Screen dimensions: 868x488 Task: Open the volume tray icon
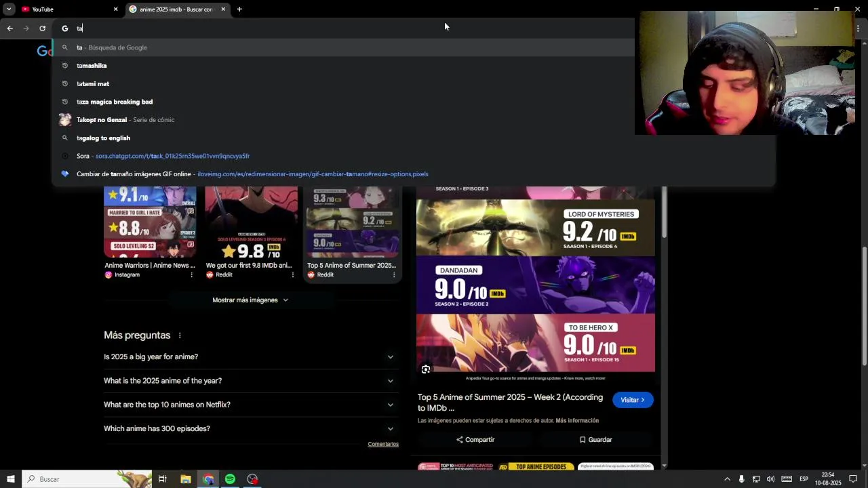[771, 479]
